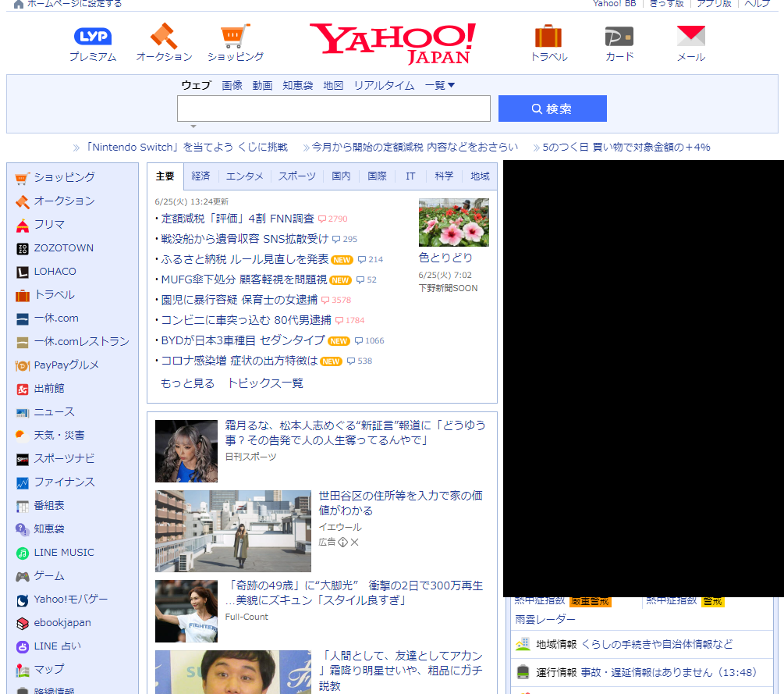
Task: Select 動画 search type
Action: coord(262,86)
